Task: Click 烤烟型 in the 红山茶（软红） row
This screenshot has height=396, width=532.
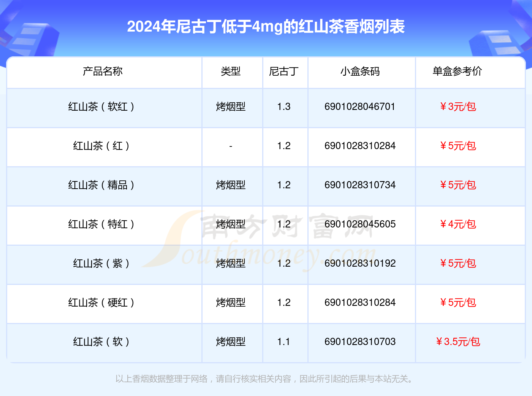Action: [231, 107]
